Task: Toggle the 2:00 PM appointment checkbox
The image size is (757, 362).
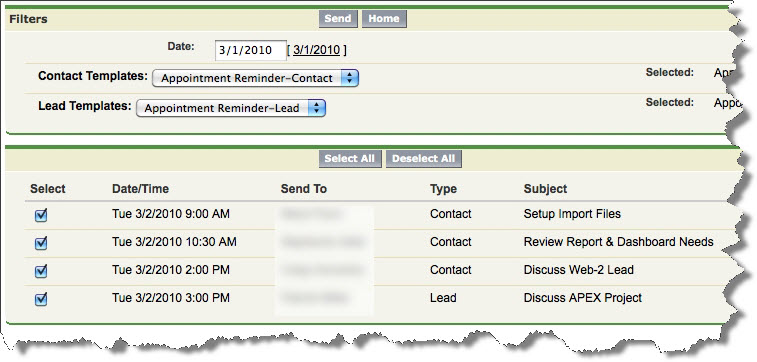Action: [x=42, y=271]
